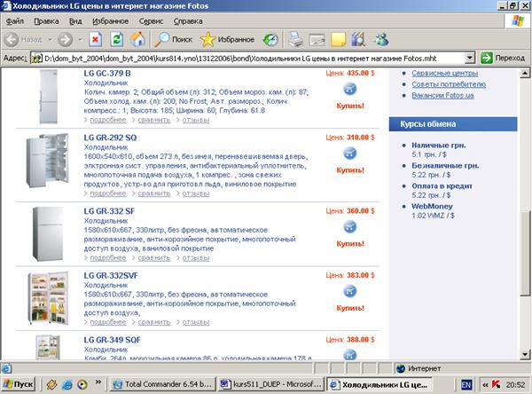Viewport: 532px width, 394px height.
Task: Click cart icon for LG GR-332SVF
Action: [350, 291]
